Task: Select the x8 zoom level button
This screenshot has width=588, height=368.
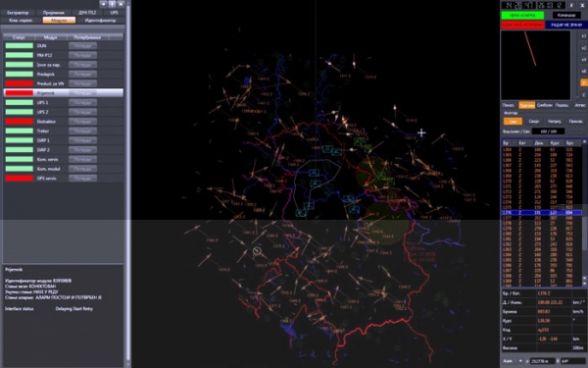Action: (x=583, y=72)
